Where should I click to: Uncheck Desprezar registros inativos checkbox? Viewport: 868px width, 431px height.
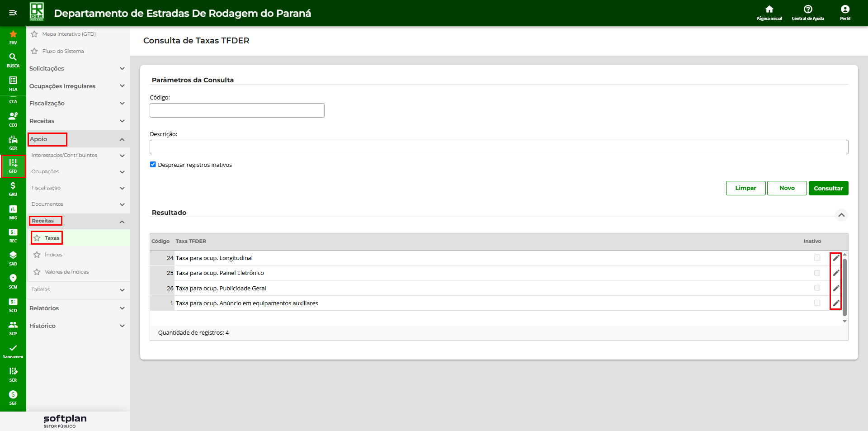[x=153, y=165]
